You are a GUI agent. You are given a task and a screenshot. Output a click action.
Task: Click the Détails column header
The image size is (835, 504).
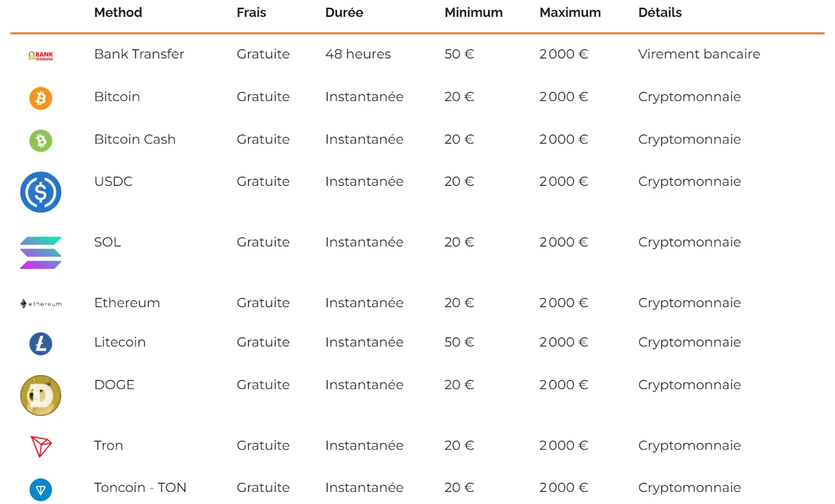point(660,12)
